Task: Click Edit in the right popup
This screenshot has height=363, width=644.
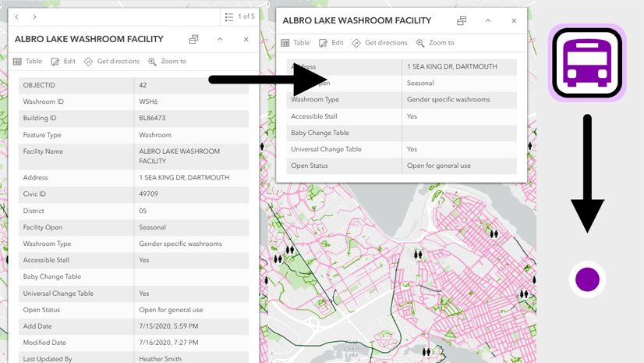Action: (x=331, y=43)
